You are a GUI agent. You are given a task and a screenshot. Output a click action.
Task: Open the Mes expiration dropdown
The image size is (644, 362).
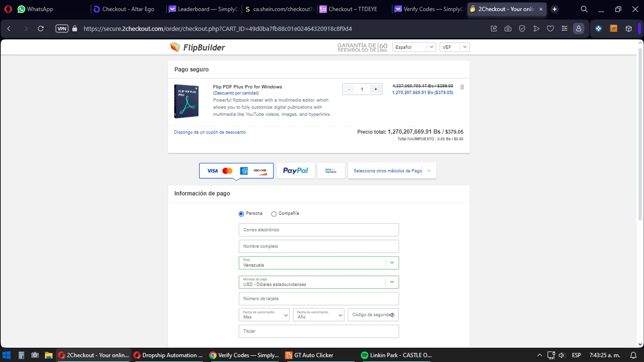pyautogui.click(x=264, y=315)
